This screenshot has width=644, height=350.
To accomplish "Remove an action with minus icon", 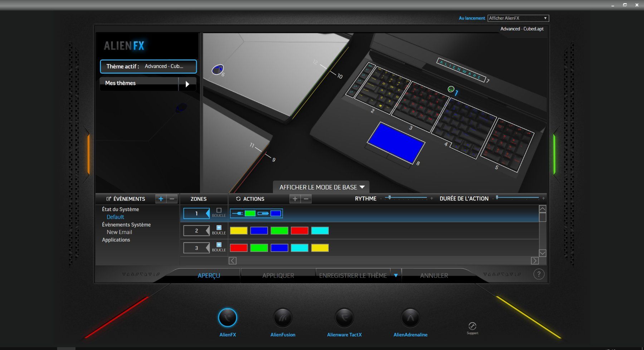I will pyautogui.click(x=306, y=199).
